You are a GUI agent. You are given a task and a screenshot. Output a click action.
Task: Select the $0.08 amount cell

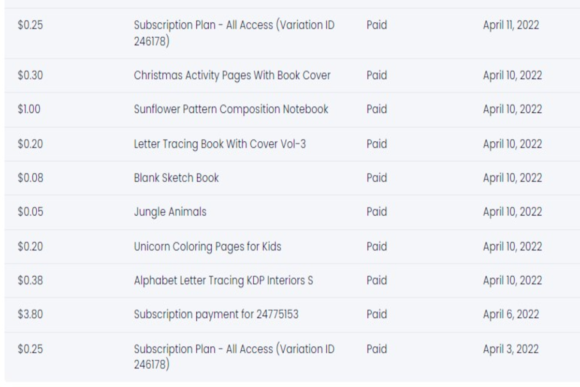click(x=30, y=178)
